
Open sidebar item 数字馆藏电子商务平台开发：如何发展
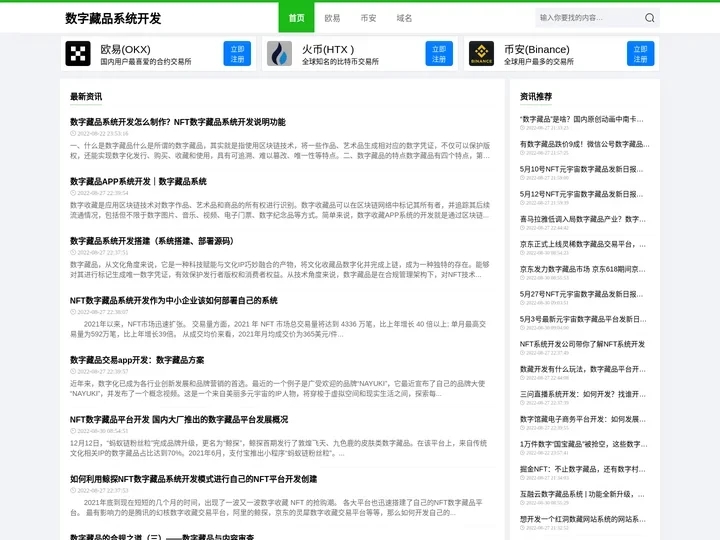583,419
